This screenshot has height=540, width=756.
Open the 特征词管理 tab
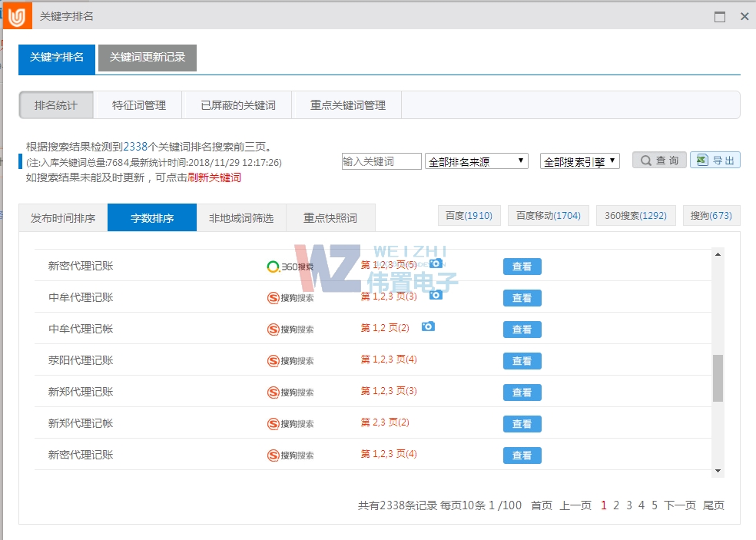click(x=138, y=104)
